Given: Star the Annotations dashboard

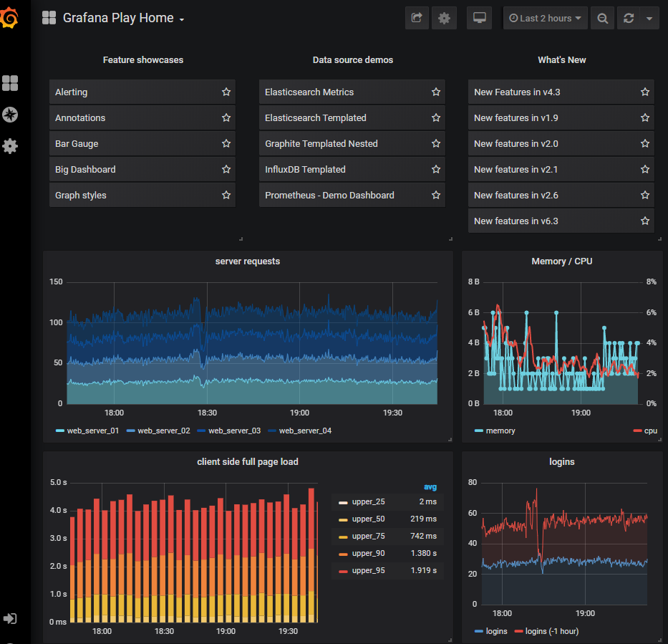Looking at the screenshot, I should 226,117.
